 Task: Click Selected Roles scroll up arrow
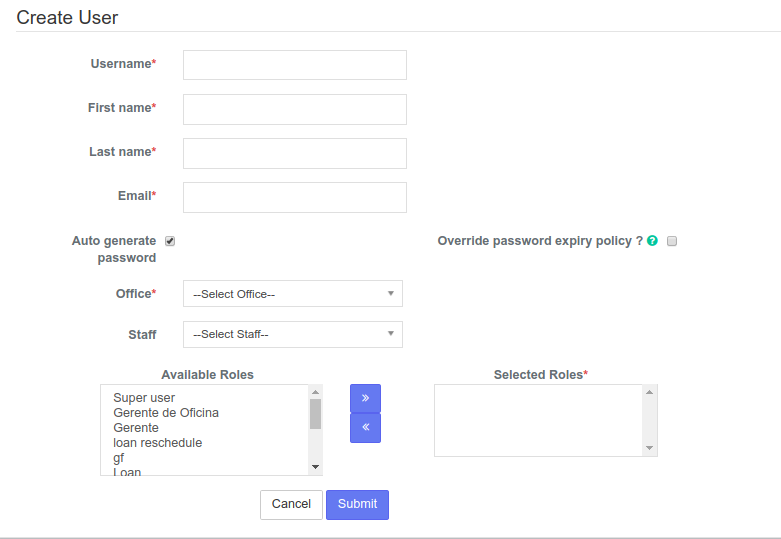[x=649, y=392]
